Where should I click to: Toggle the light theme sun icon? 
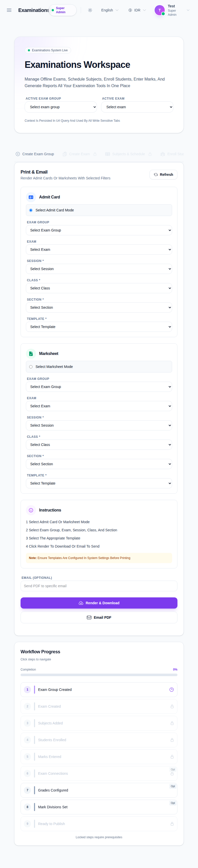90,10
